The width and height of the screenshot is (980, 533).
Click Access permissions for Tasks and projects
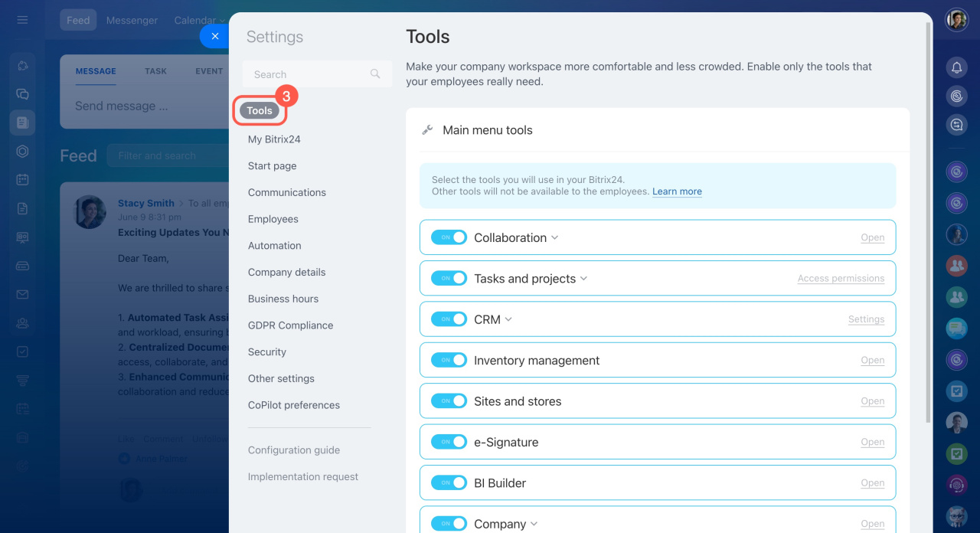841,279
